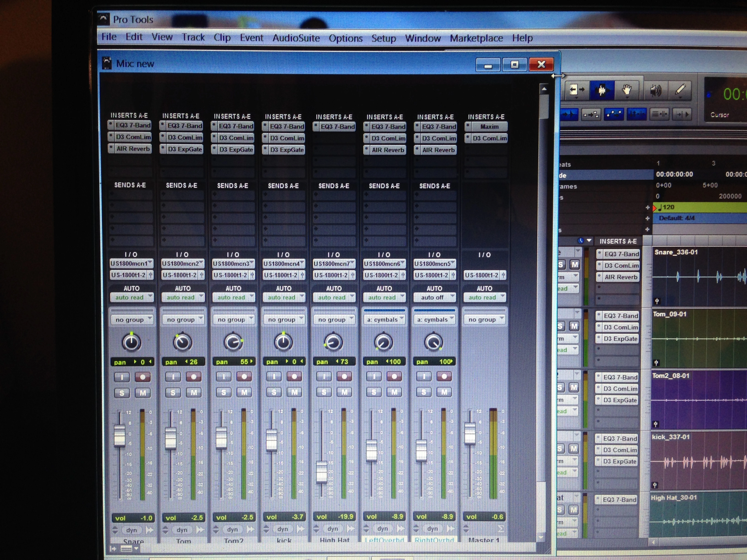Screen dimensions: 747x560
Task: Open the Track menu
Action: (x=193, y=37)
